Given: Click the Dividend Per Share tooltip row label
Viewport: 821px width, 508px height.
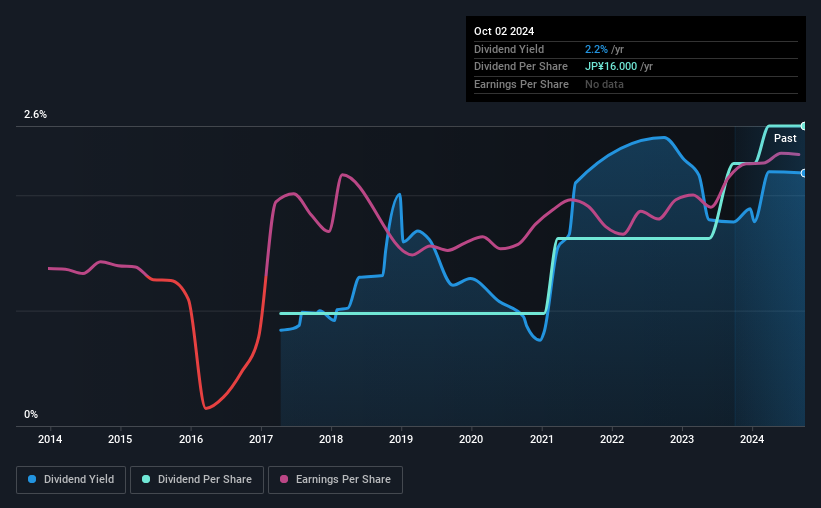Looking at the screenshot, I should pos(520,67).
